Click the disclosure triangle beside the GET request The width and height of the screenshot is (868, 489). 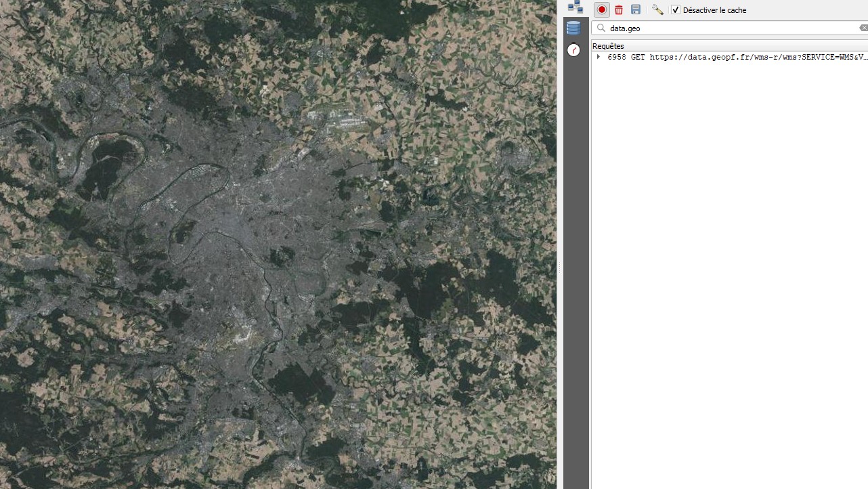pos(597,57)
